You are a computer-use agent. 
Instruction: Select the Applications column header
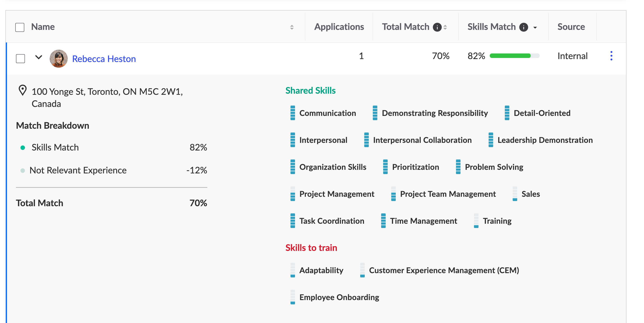339,27
